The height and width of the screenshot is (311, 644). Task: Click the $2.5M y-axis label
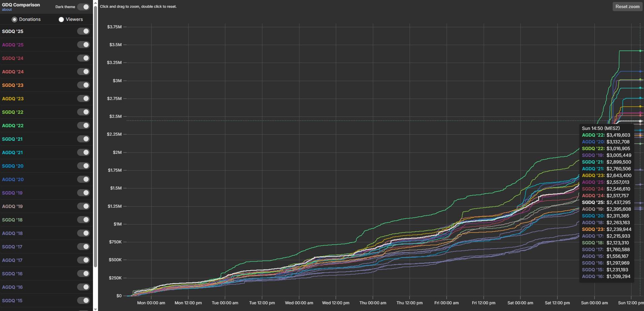(x=116, y=116)
